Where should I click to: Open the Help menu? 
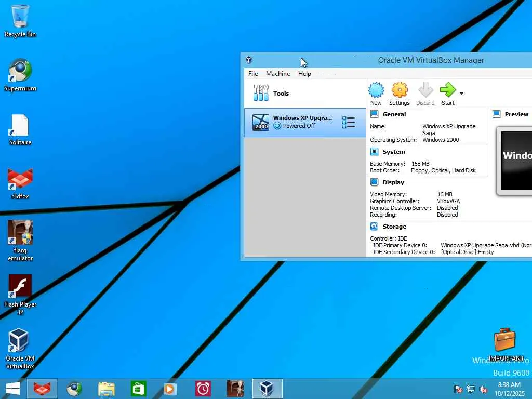tap(304, 74)
